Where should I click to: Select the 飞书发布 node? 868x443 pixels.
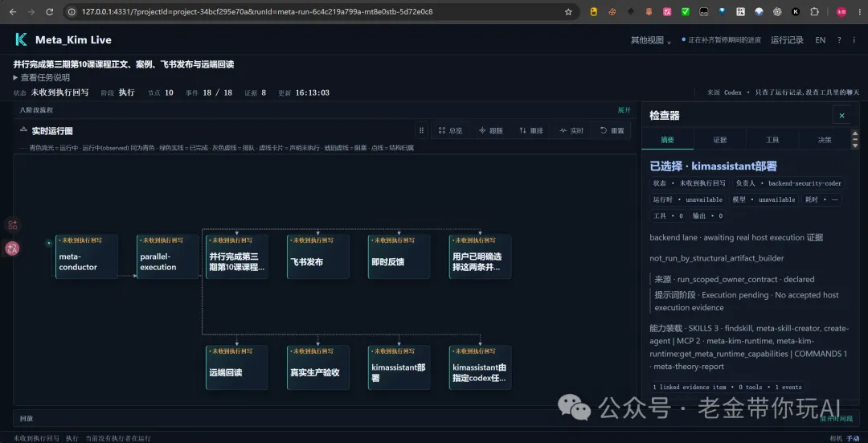click(317, 256)
